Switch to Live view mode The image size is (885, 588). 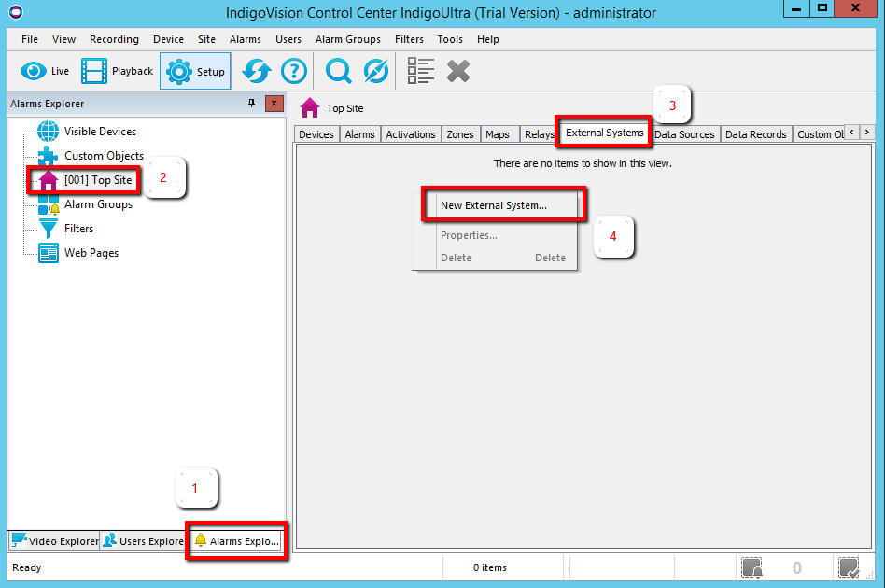coord(45,71)
